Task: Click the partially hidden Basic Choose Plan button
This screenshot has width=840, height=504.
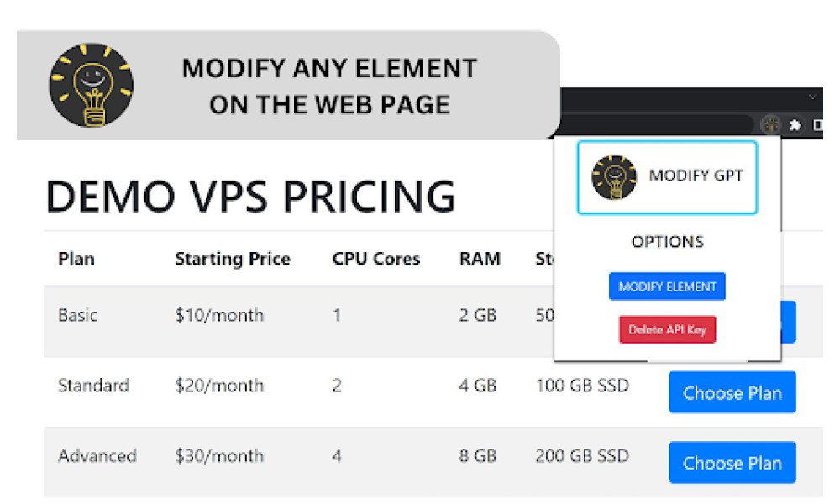Action: (x=789, y=322)
